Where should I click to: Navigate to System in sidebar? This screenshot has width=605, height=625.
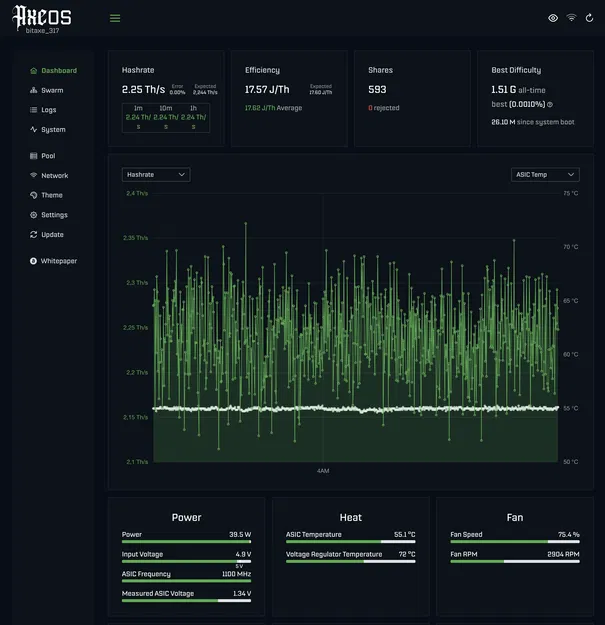click(x=53, y=130)
